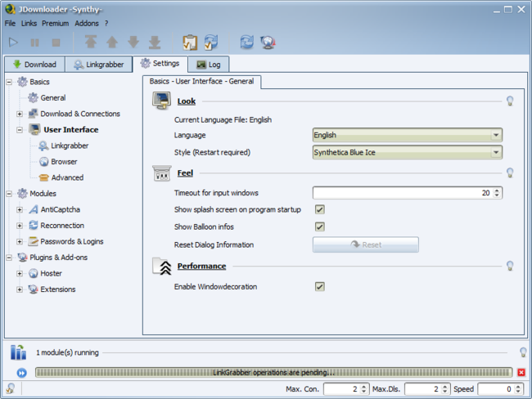Image resolution: width=532 pixels, height=399 pixels.
Task: Decrease Speed spinner value
Action: tap(518, 392)
